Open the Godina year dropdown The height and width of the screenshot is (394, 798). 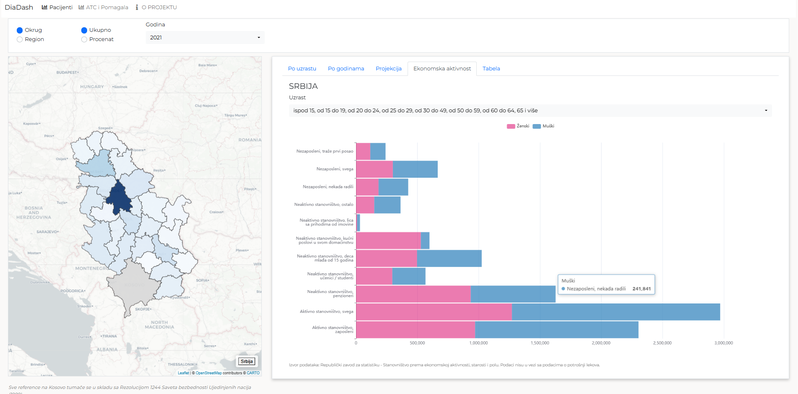click(x=205, y=38)
